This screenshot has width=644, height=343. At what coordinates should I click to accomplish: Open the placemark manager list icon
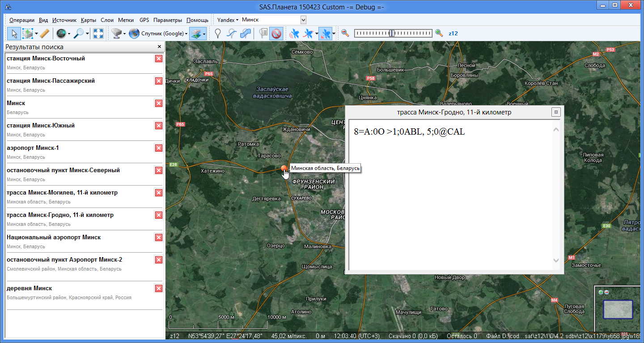(x=263, y=34)
